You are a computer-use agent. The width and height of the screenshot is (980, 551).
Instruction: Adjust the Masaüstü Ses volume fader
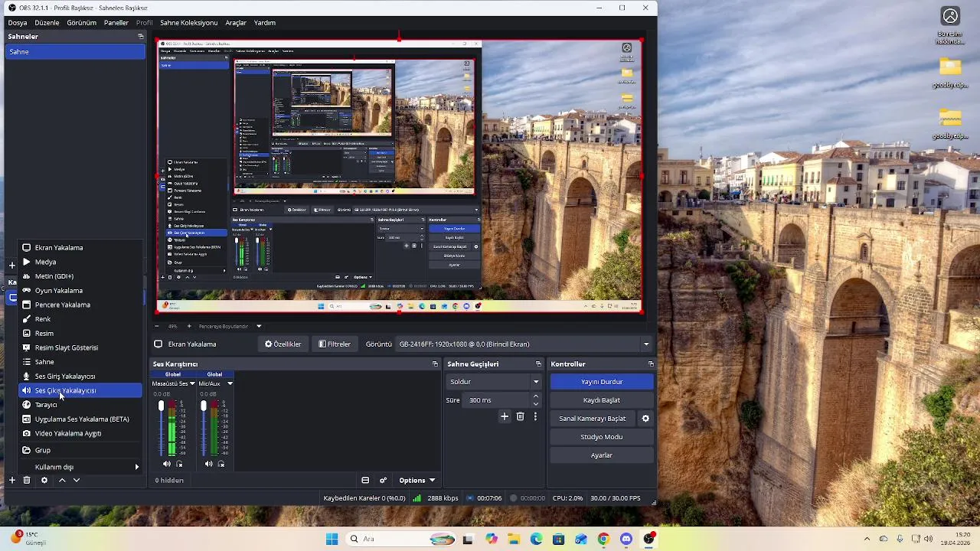coord(161,406)
